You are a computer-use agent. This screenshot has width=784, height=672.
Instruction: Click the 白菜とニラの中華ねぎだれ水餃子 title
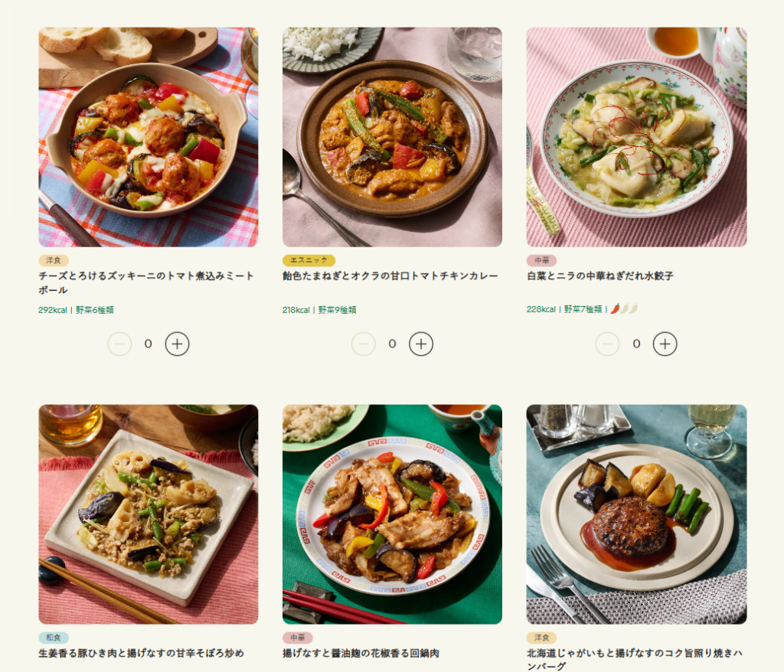coord(599,276)
